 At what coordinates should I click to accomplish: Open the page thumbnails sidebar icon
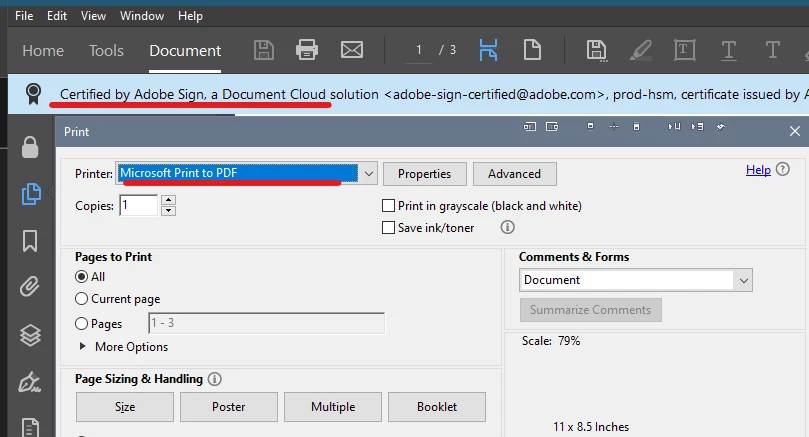30,193
